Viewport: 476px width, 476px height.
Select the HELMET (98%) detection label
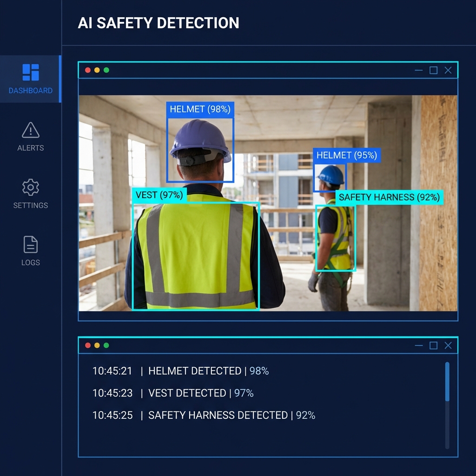click(199, 109)
